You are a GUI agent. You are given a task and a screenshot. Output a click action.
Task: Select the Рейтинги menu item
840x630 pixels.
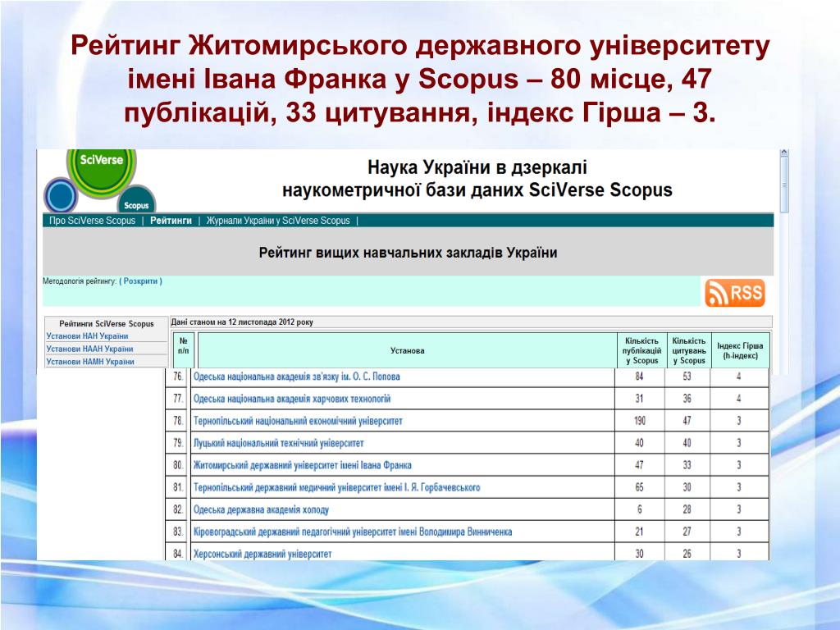(x=171, y=221)
